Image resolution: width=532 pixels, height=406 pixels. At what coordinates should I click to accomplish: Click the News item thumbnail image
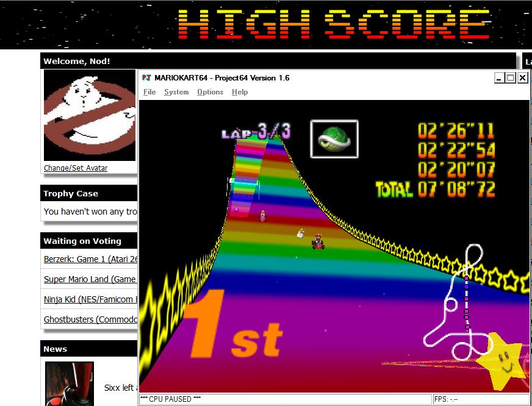coord(70,383)
